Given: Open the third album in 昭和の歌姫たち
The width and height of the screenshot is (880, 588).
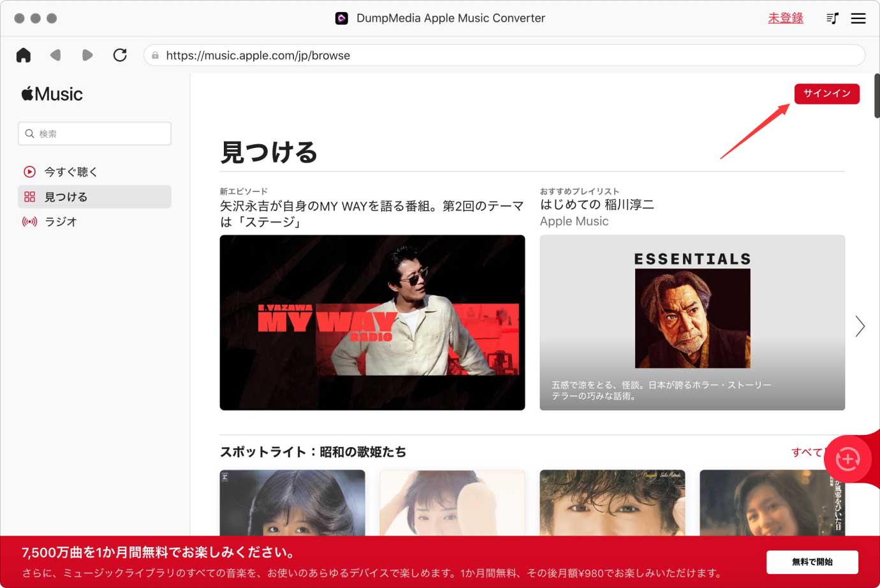Looking at the screenshot, I should [612, 503].
